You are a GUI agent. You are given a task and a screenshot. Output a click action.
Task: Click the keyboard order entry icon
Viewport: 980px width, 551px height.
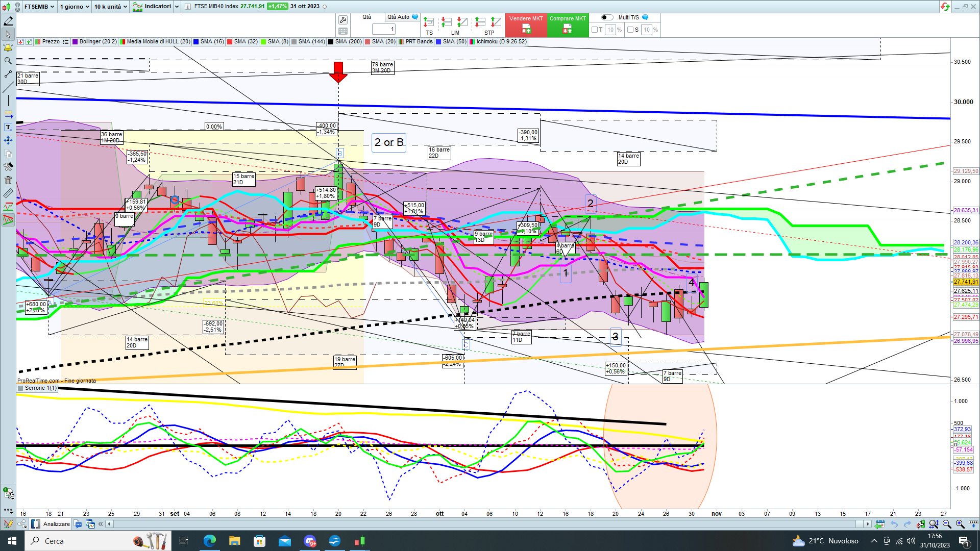343,31
